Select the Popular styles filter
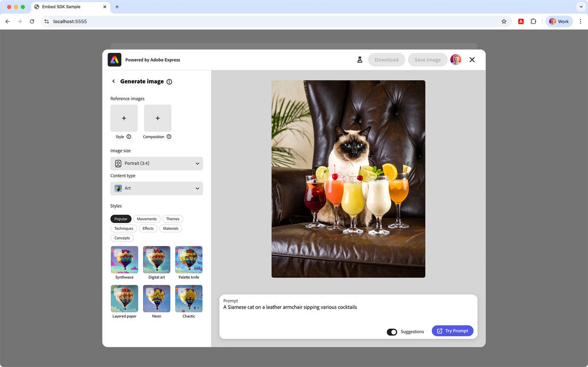 click(121, 219)
